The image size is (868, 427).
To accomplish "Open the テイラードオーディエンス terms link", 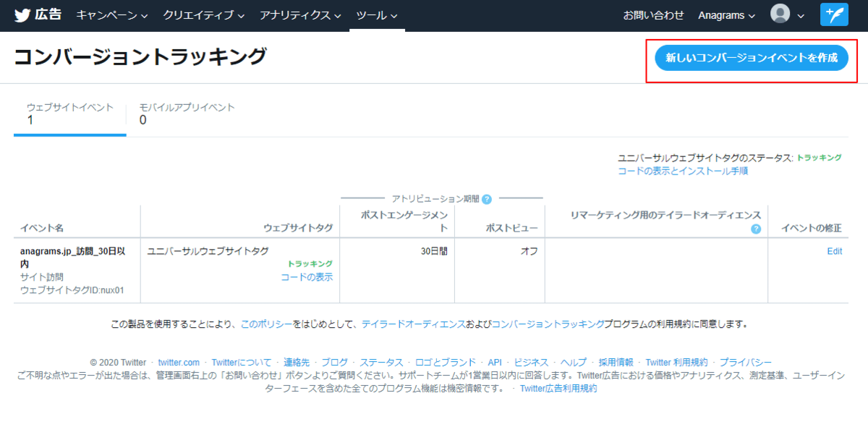I will click(414, 324).
